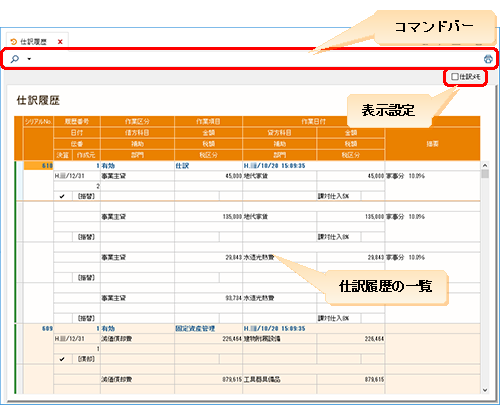The height and width of the screenshot is (405, 500).
Task: Click the 仕訳履歴 tab refresh icon
Action: (x=13, y=42)
